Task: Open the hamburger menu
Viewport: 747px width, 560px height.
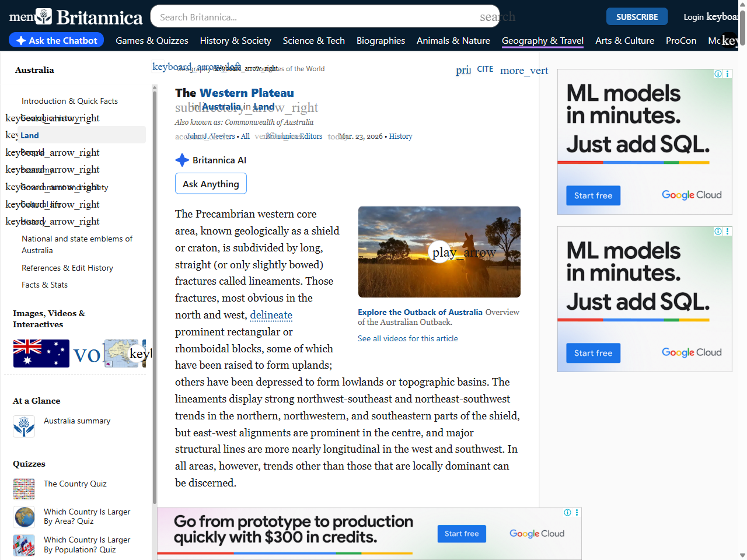Action: pyautogui.click(x=21, y=16)
